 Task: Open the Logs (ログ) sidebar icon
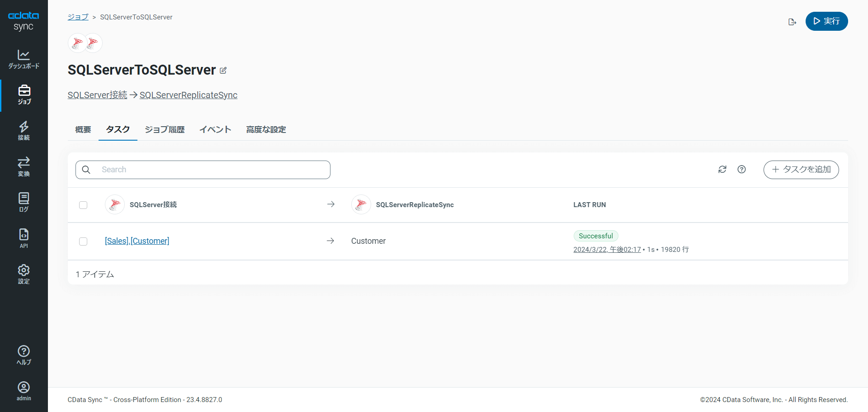pyautogui.click(x=24, y=202)
